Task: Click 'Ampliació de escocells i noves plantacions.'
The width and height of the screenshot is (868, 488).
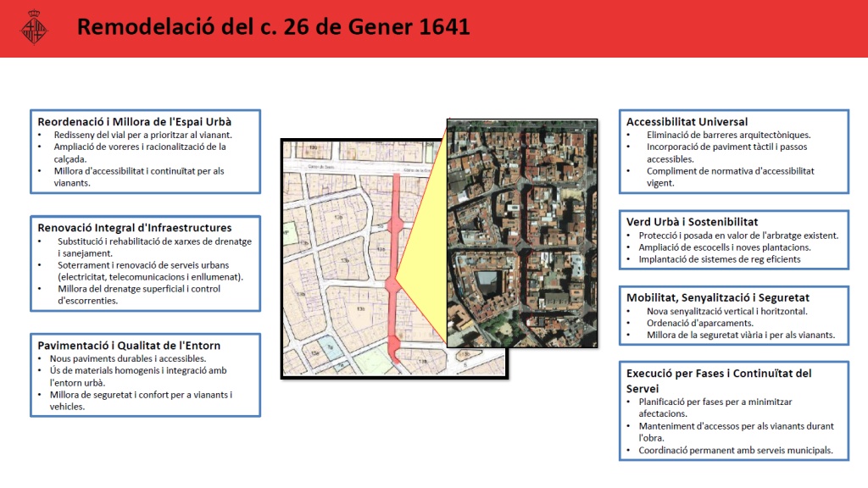Action: [725, 247]
